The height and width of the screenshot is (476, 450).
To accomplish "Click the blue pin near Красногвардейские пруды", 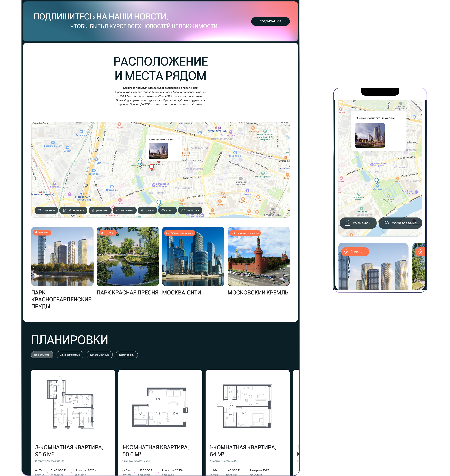I will point(140,162).
